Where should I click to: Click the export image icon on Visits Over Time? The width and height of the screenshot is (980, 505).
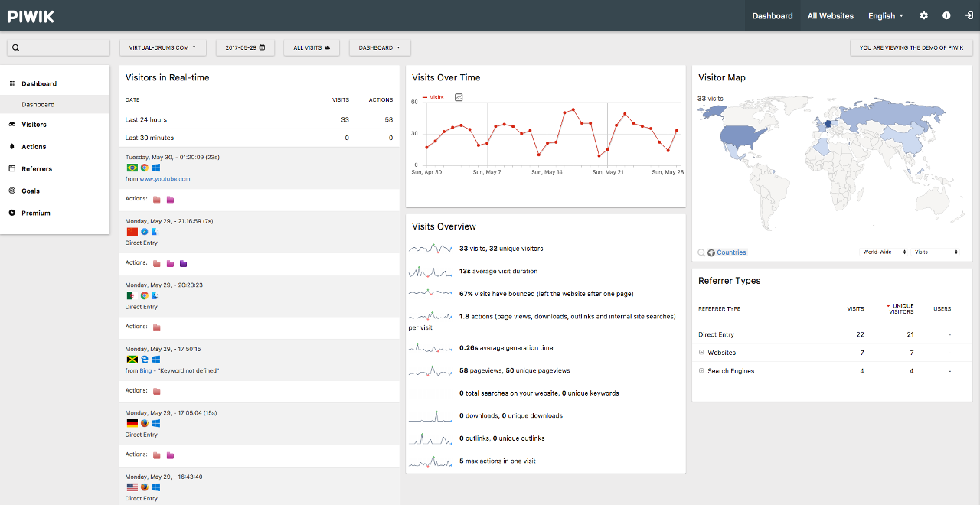pyautogui.click(x=459, y=97)
